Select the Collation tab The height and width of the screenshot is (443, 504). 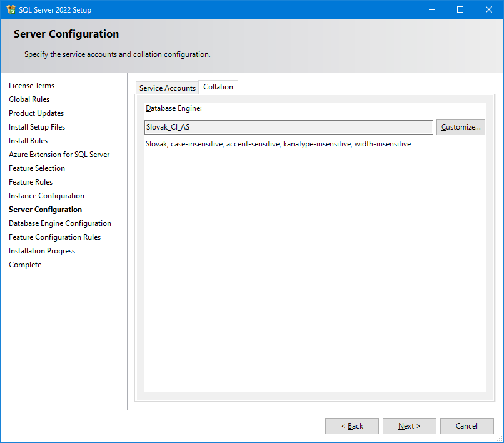(x=218, y=87)
